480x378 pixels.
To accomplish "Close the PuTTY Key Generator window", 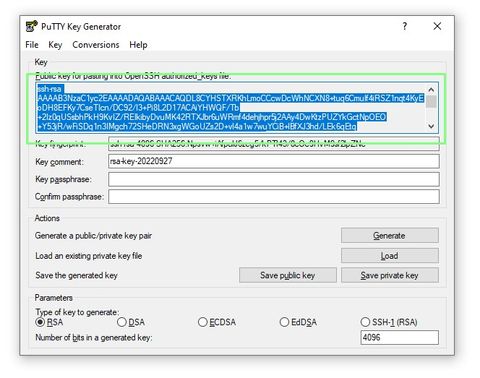I will 437,26.
